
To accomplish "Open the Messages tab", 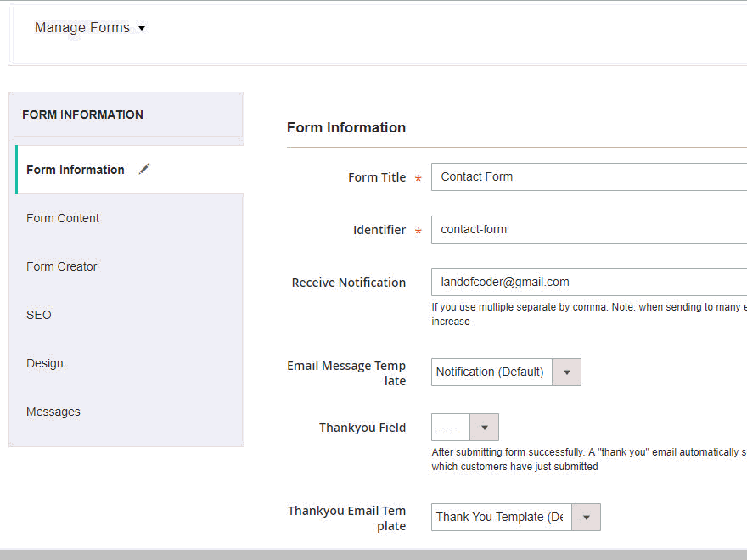I will click(x=53, y=412).
